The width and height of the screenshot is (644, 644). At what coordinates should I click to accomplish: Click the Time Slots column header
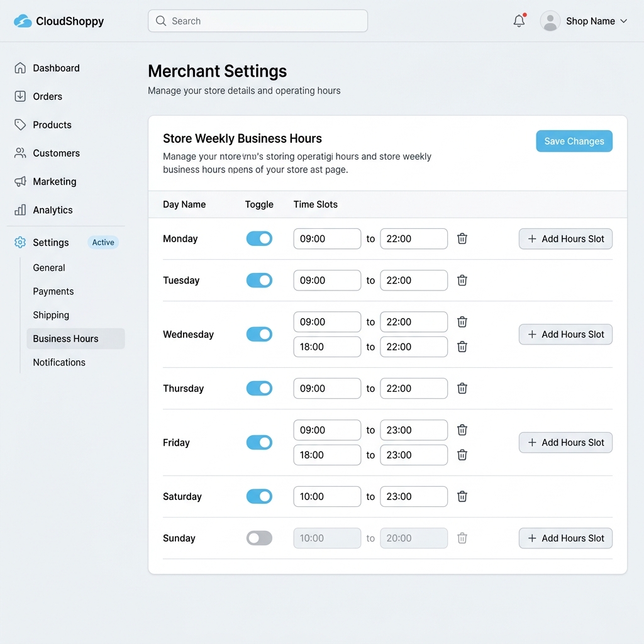[x=316, y=204]
